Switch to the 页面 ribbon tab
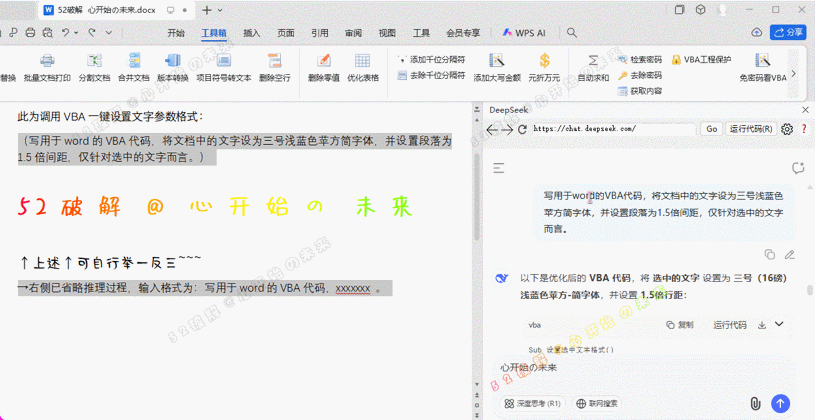 [x=285, y=33]
